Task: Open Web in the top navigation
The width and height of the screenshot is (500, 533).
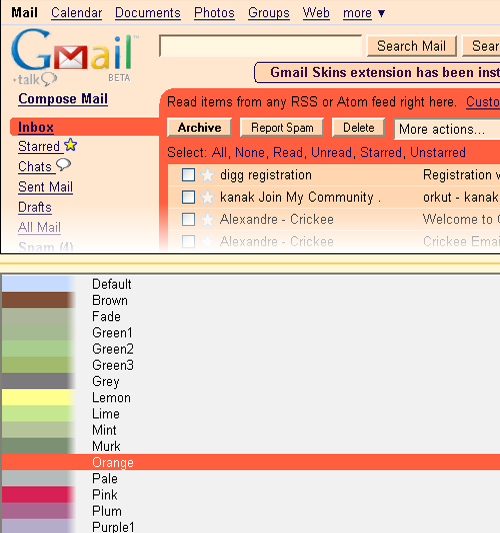Action: (x=316, y=13)
